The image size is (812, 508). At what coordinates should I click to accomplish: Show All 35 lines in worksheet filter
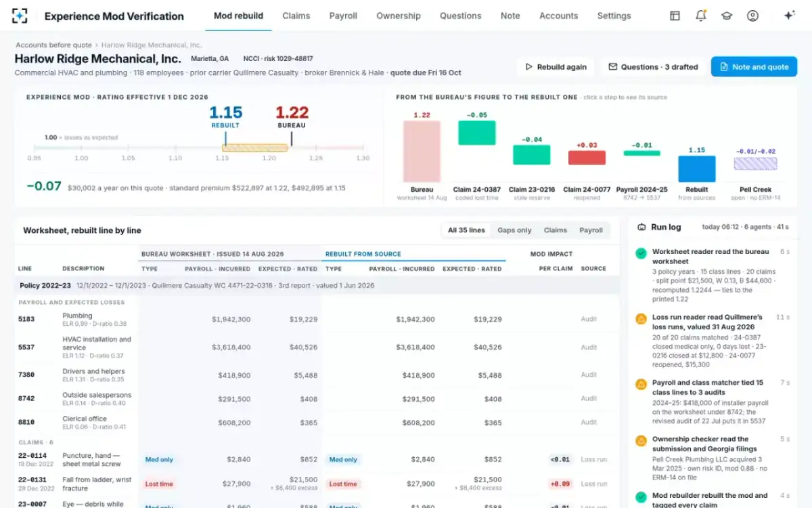pyautogui.click(x=466, y=230)
